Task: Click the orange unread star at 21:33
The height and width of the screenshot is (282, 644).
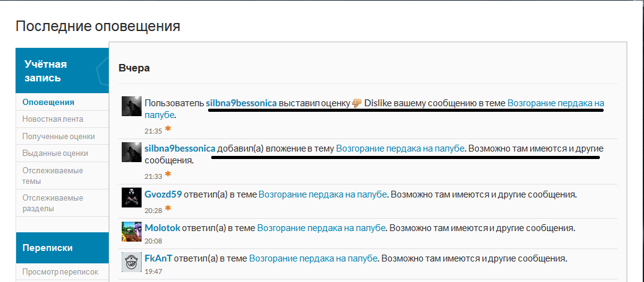Action: click(168, 175)
